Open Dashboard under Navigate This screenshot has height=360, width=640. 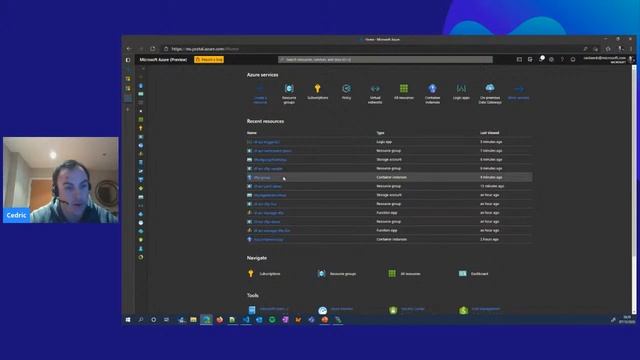tap(473, 273)
